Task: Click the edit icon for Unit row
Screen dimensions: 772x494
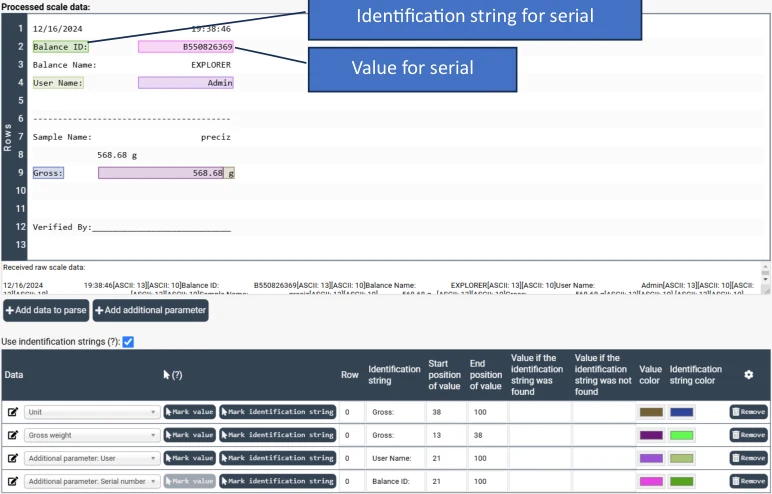Action: pos(13,412)
